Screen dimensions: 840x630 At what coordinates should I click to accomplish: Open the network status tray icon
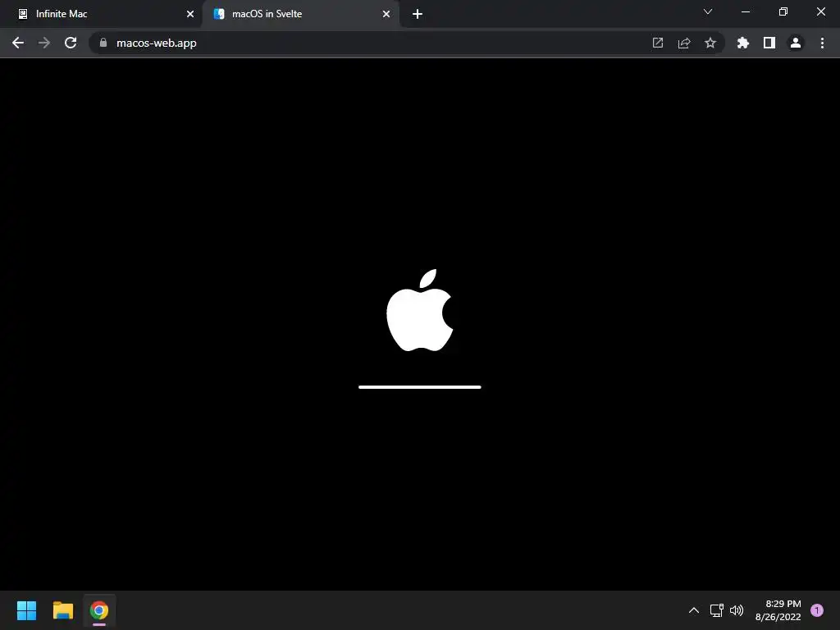[x=716, y=610]
